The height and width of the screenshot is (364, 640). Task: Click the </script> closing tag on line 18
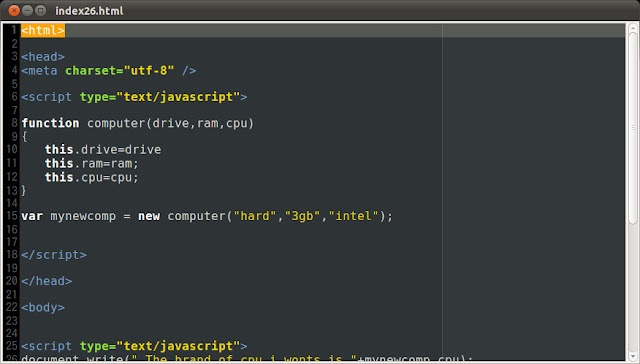click(x=54, y=255)
